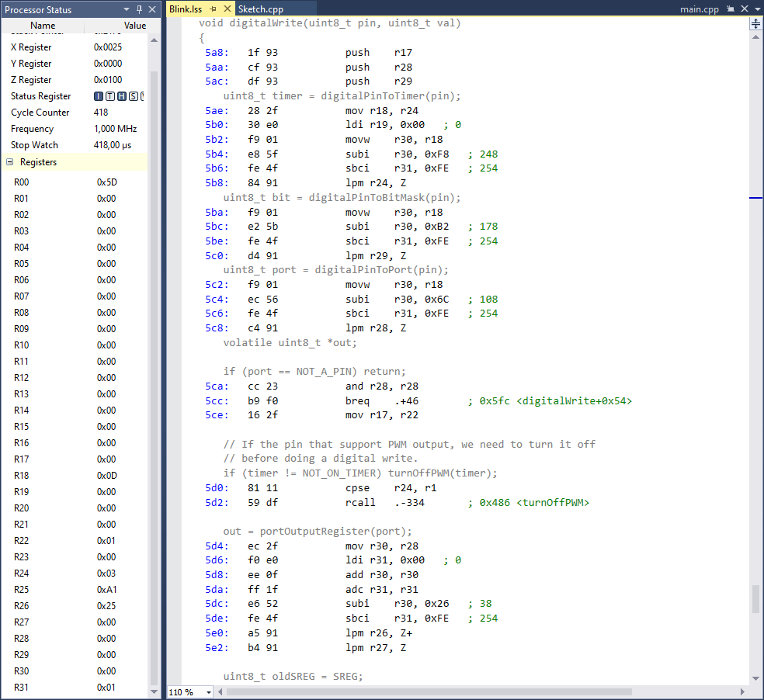The width and height of the screenshot is (764, 700).
Task: Select the Blink.lss tab
Action: click(186, 9)
